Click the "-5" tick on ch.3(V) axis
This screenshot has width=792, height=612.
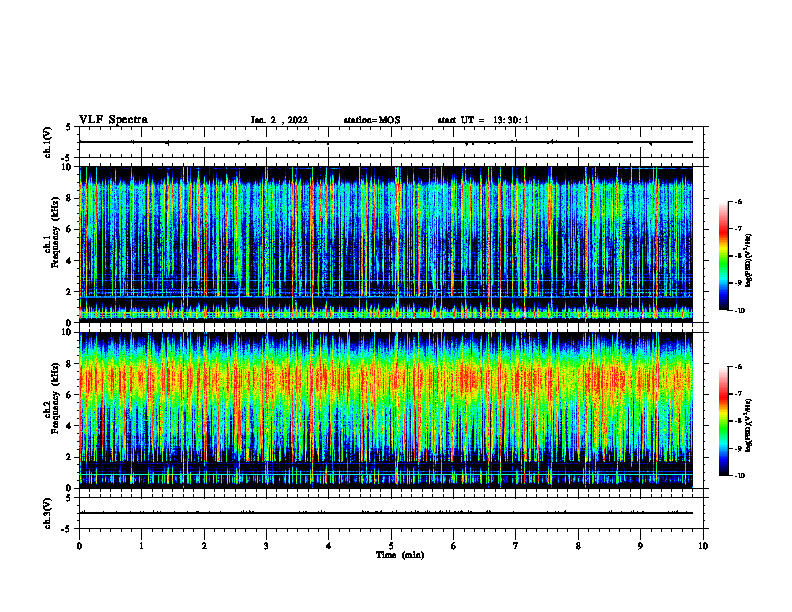click(67, 529)
